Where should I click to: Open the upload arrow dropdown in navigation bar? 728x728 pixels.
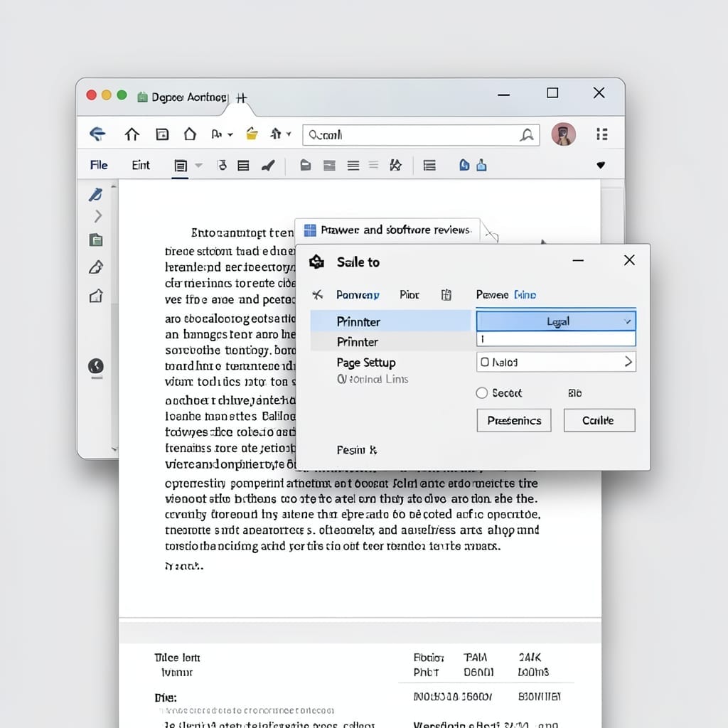pos(281,134)
